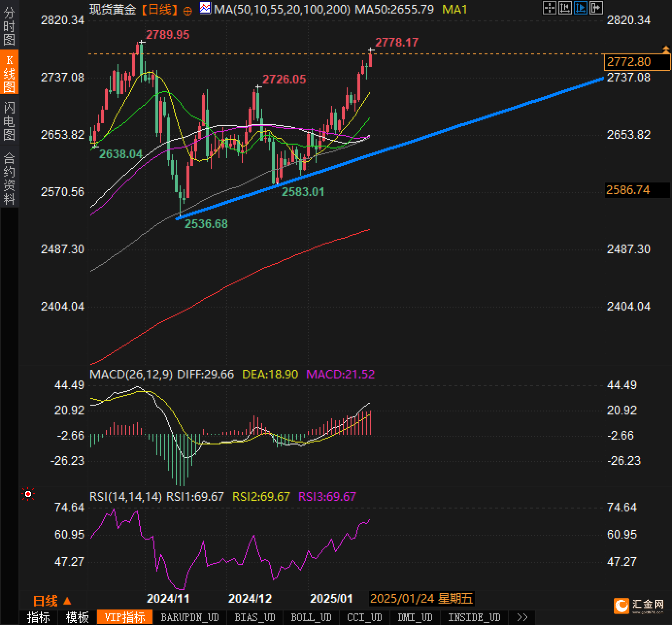Click the chart axis shift-left icon
The image size is (672, 625).
click(x=565, y=8)
